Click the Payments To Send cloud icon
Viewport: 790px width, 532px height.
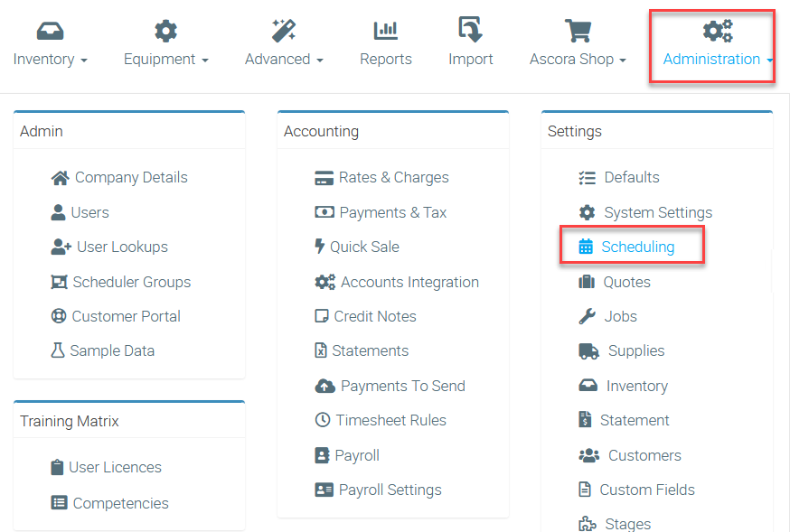(x=325, y=386)
